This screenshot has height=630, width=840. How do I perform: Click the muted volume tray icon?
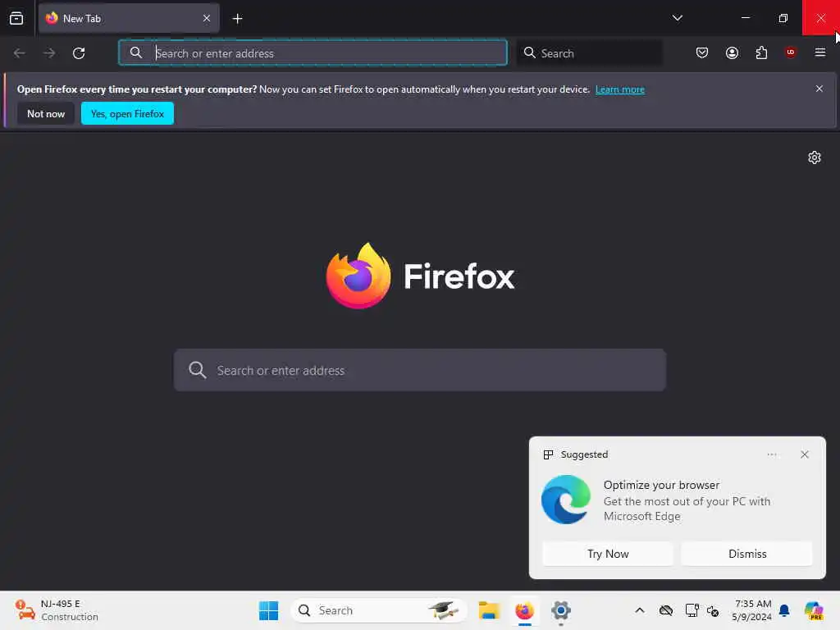tap(713, 610)
